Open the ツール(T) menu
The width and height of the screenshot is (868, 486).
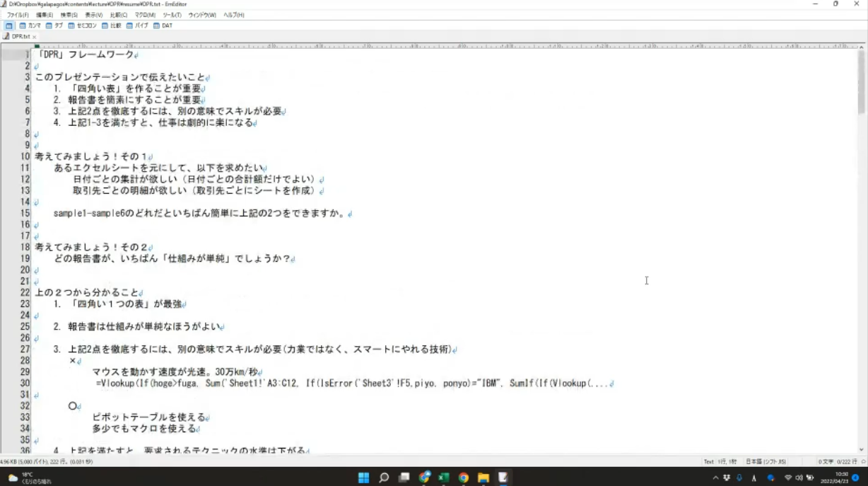click(x=172, y=15)
